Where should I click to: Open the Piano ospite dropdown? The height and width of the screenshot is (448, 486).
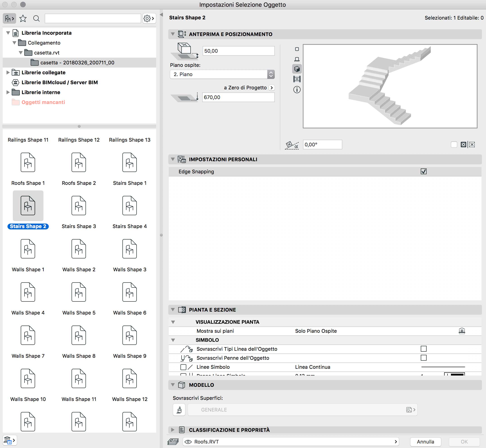pos(222,75)
